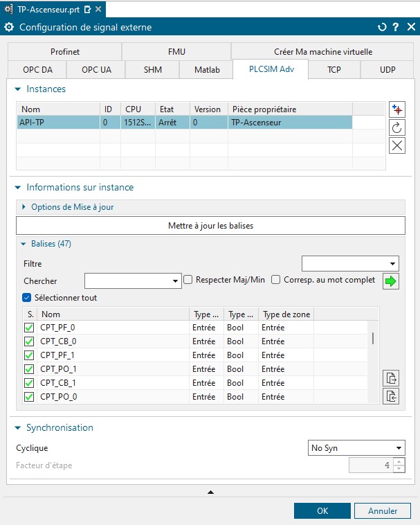Select the API-TP instance row

[185, 123]
